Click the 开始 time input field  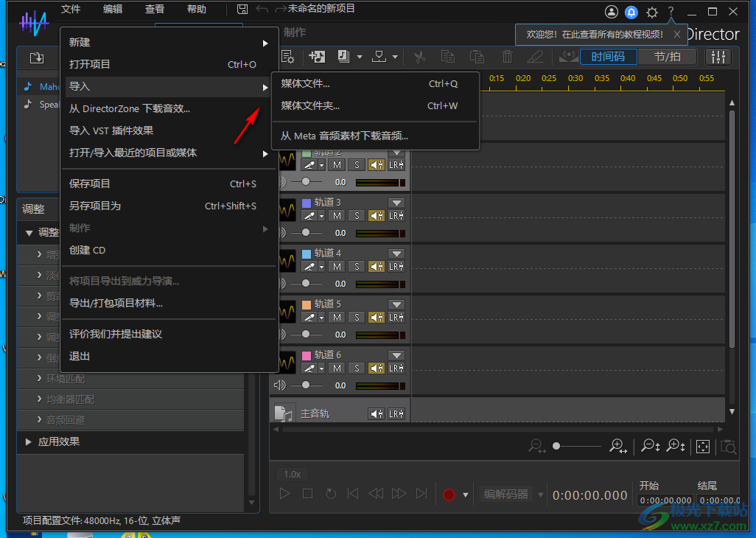(666, 500)
